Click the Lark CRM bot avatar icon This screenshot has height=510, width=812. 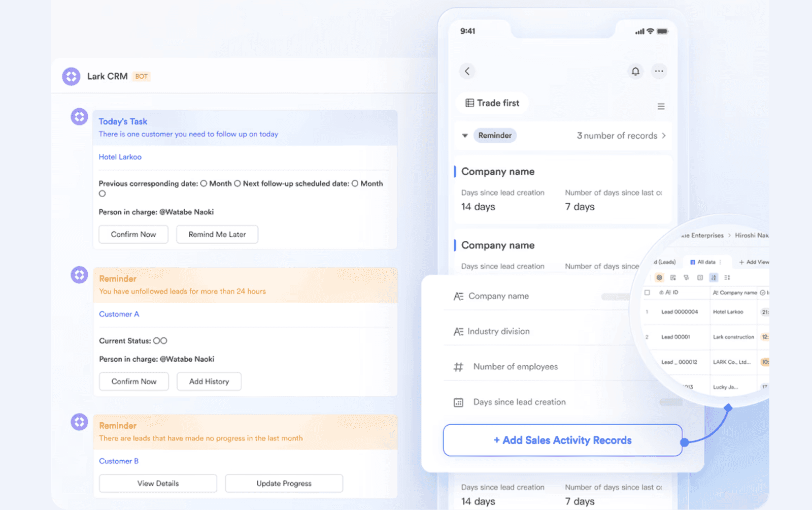point(72,76)
